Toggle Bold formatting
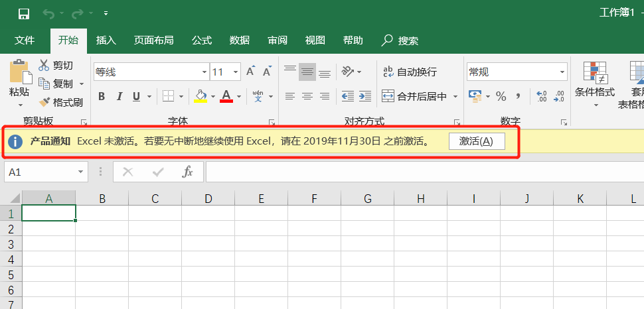The width and height of the screenshot is (644, 309). [x=102, y=96]
